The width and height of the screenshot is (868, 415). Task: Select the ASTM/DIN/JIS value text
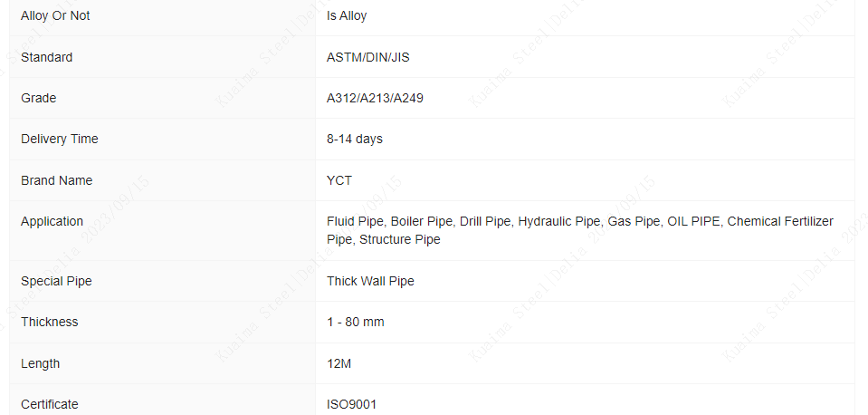pyautogui.click(x=368, y=58)
